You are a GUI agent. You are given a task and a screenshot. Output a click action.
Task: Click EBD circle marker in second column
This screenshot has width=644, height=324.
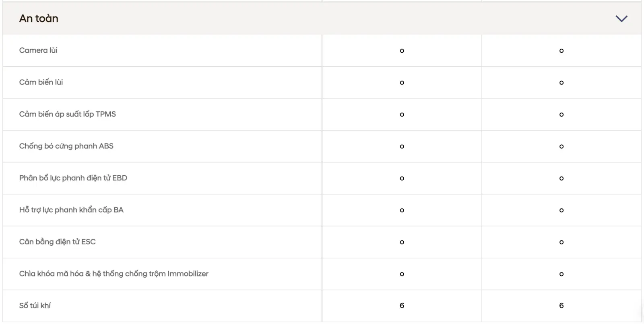[561, 178]
